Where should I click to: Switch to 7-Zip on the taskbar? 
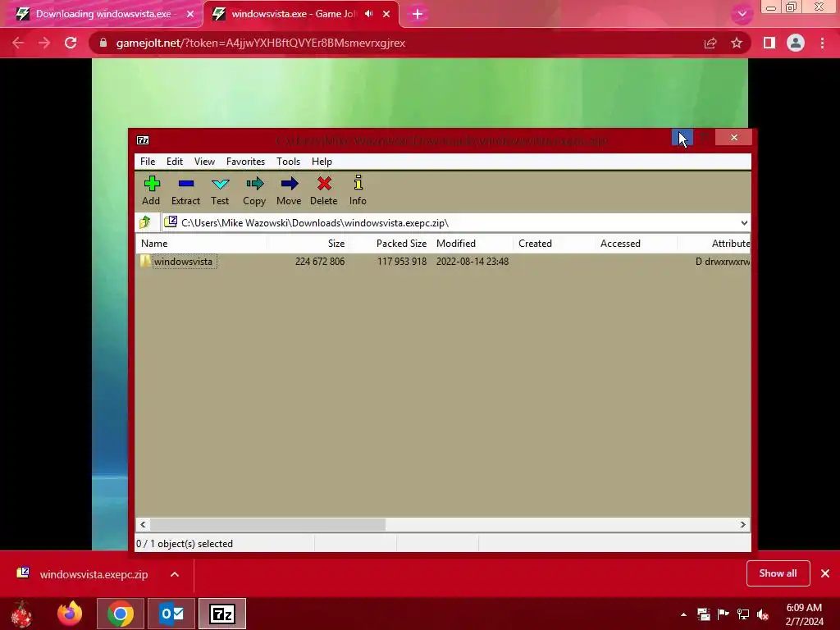coord(222,614)
